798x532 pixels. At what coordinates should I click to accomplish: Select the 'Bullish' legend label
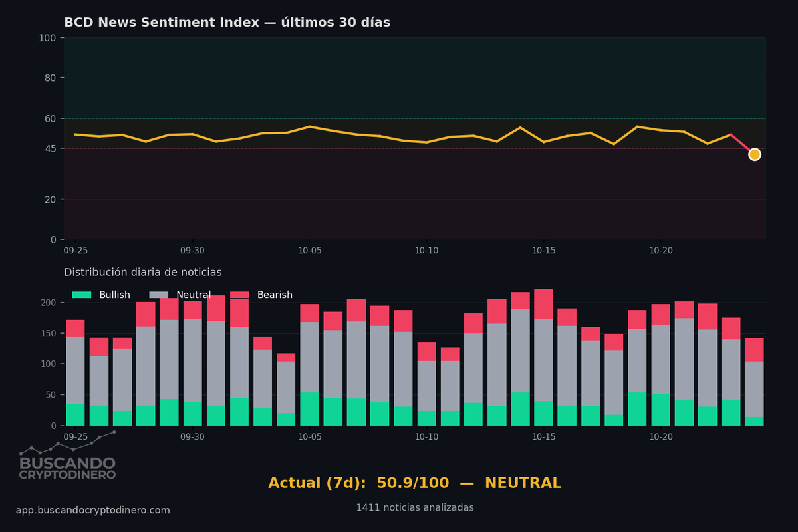point(114,295)
